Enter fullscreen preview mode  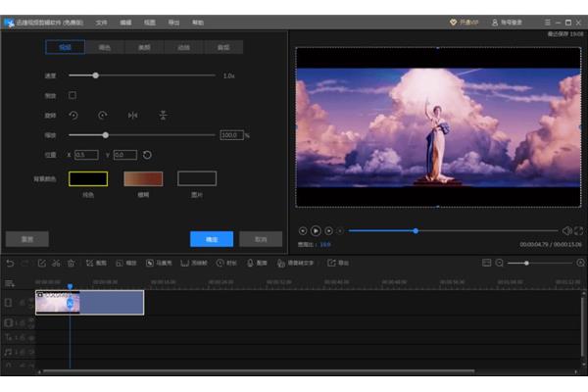(578, 231)
